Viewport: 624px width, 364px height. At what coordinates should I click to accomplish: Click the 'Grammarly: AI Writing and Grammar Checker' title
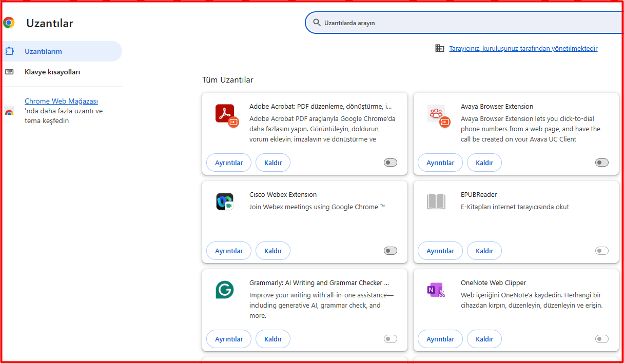point(319,283)
